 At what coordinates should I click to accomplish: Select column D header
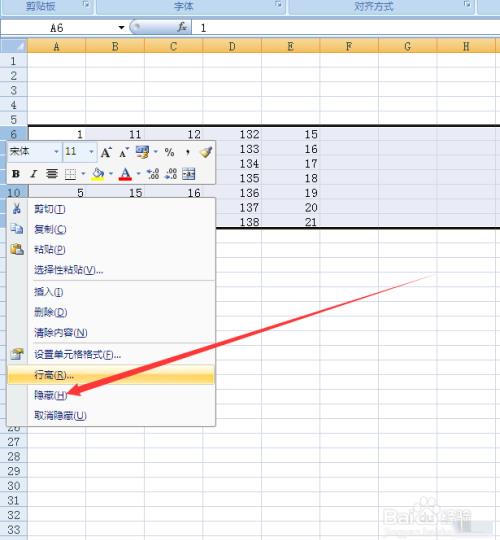pyautogui.click(x=232, y=46)
